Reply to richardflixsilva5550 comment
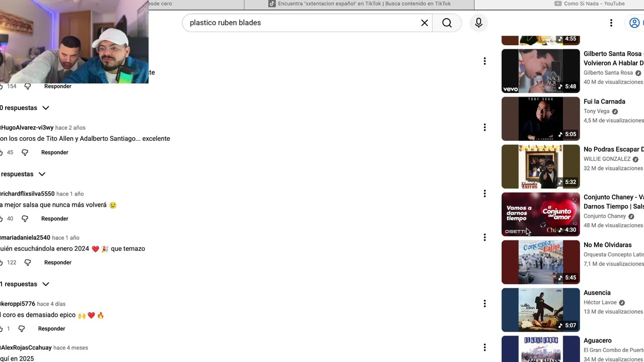 coord(55,219)
